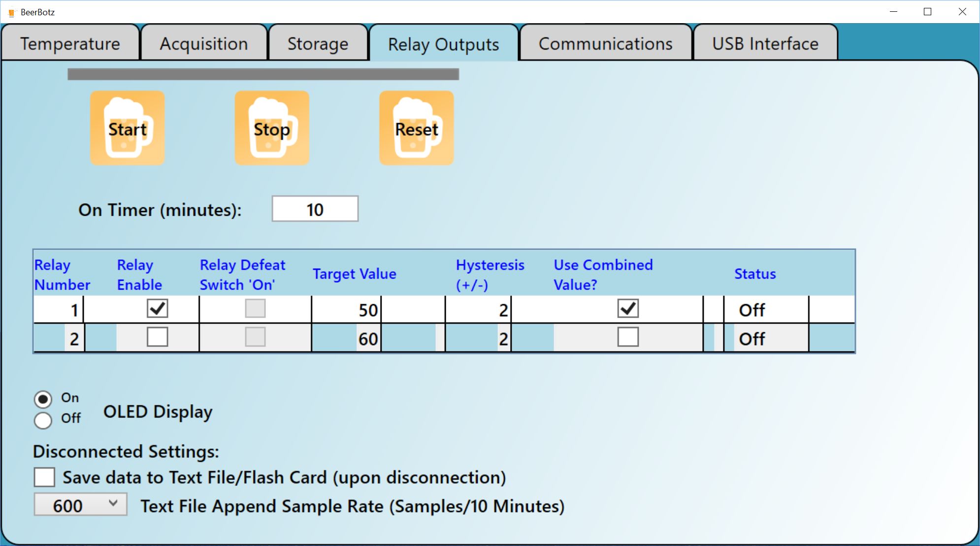Image resolution: width=980 pixels, height=546 pixels.
Task: Switch to the Temperature tab
Action: point(70,43)
